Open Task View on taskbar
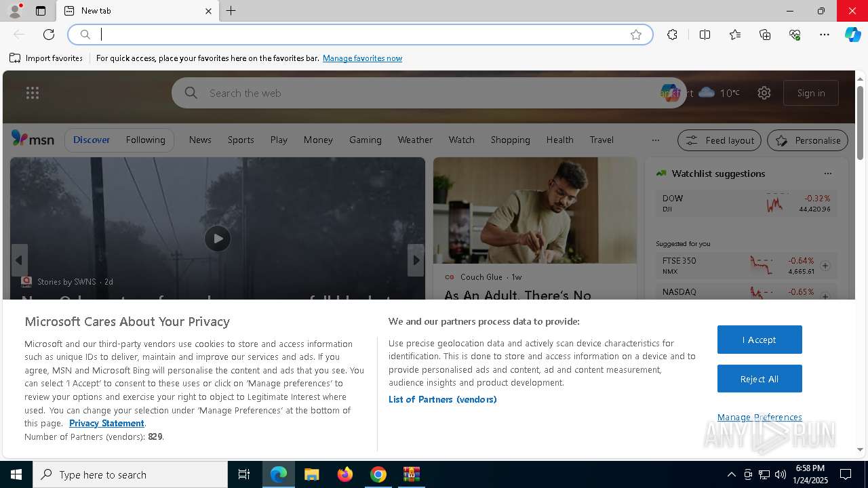Image resolution: width=868 pixels, height=488 pixels. (x=244, y=474)
